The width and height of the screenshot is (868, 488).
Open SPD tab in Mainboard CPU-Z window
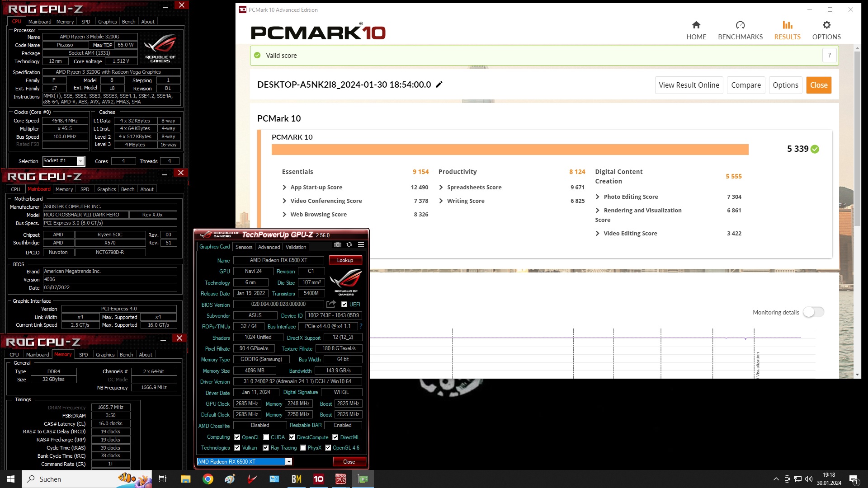(85, 189)
